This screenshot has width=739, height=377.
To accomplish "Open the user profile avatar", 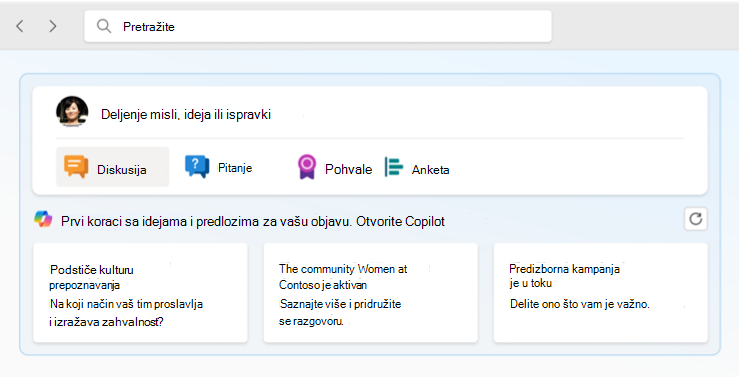I will pyautogui.click(x=72, y=112).
